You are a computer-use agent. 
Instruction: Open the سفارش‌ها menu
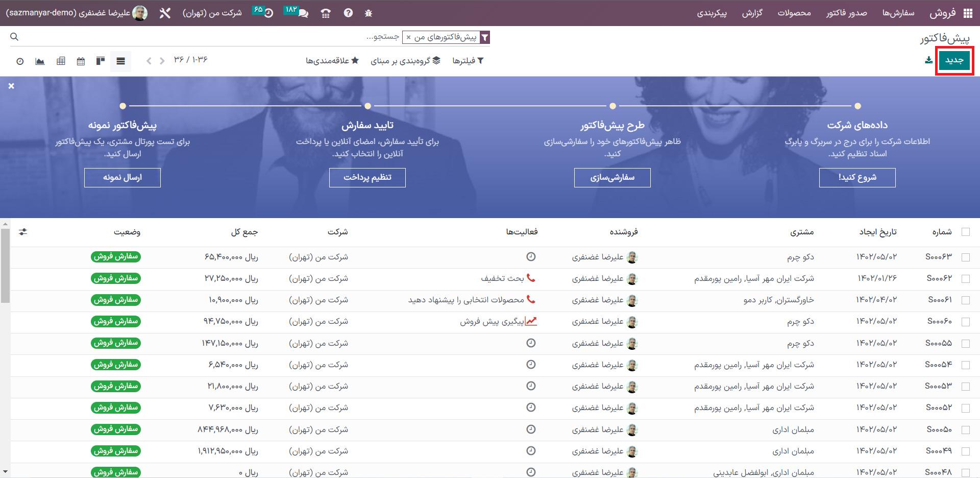point(898,13)
